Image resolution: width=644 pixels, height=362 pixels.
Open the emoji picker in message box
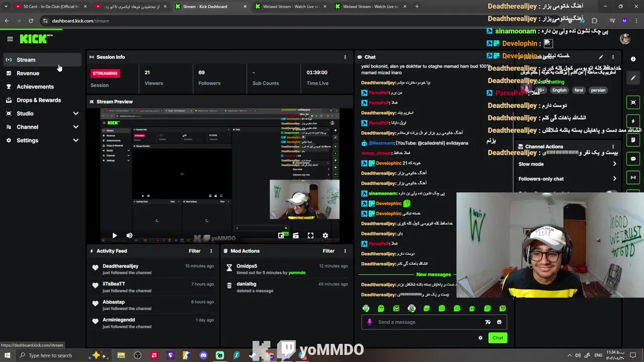tap(499, 322)
